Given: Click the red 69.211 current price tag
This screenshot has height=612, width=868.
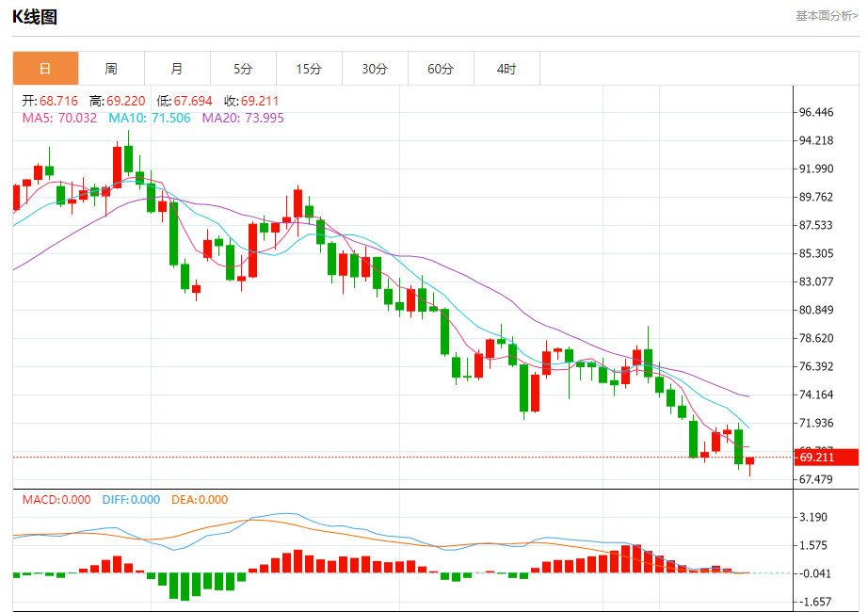Looking at the screenshot, I should pos(827,458).
